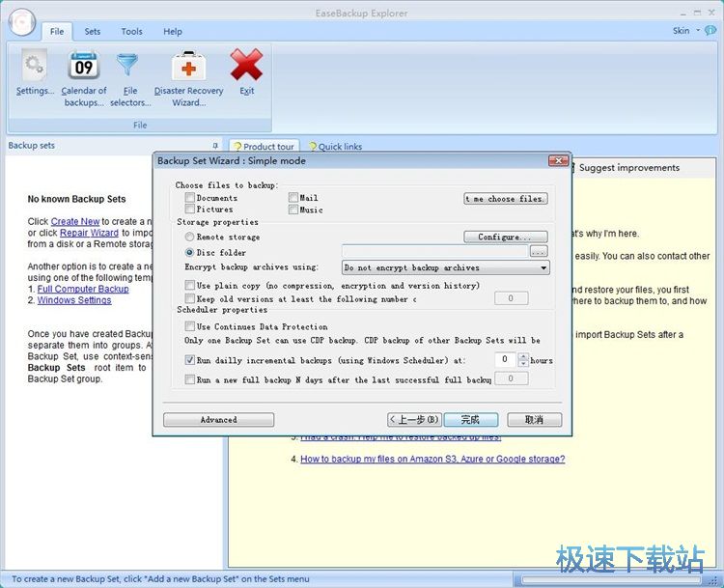Open the Tools ribbon tab
This screenshot has height=588, width=724.
[x=131, y=32]
